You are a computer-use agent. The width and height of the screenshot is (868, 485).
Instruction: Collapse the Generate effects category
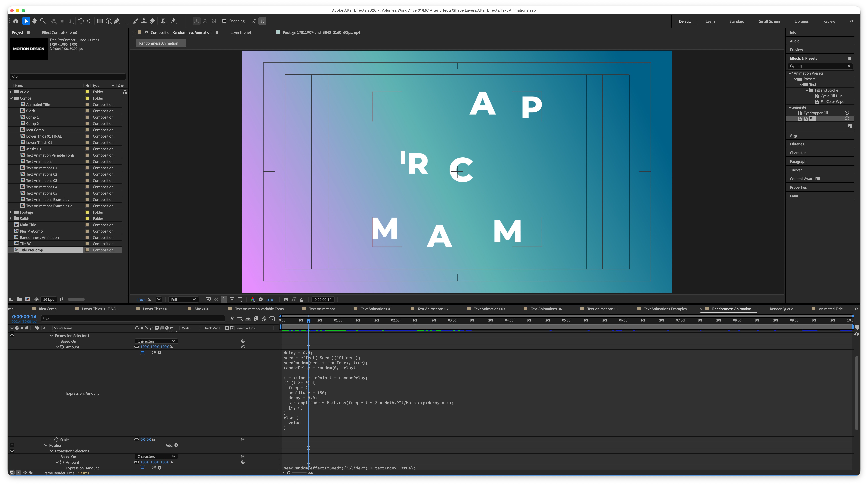tap(790, 107)
